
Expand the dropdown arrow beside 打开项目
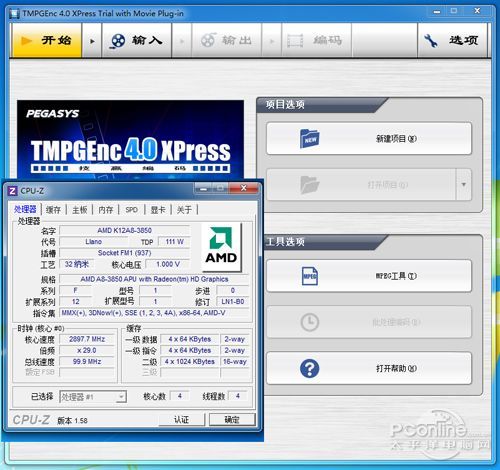click(x=464, y=184)
